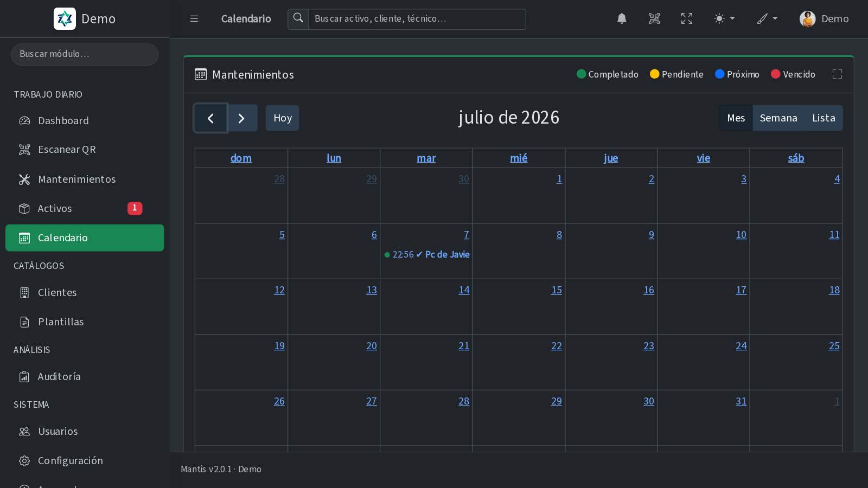The image size is (868, 488).
Task: Click the Hoy button
Action: 282,118
